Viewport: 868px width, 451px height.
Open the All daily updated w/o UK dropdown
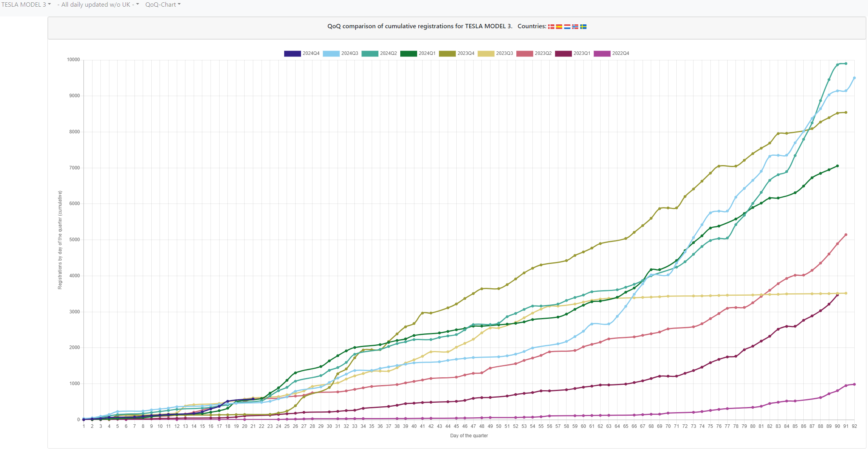[x=98, y=5]
